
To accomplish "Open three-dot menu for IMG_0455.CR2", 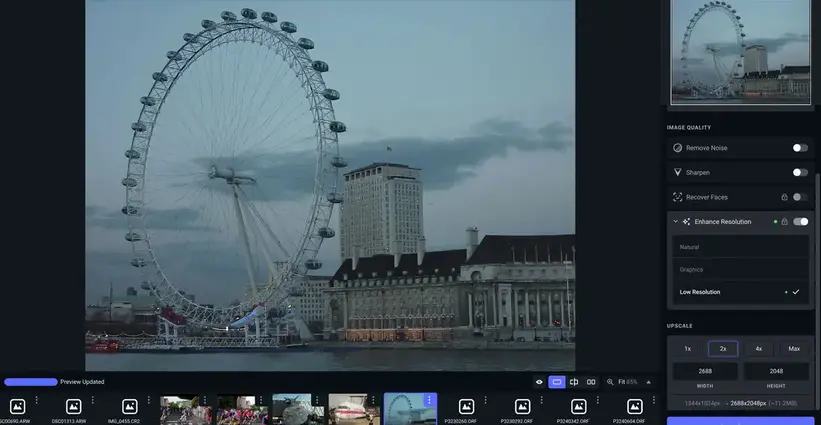I will [x=149, y=400].
